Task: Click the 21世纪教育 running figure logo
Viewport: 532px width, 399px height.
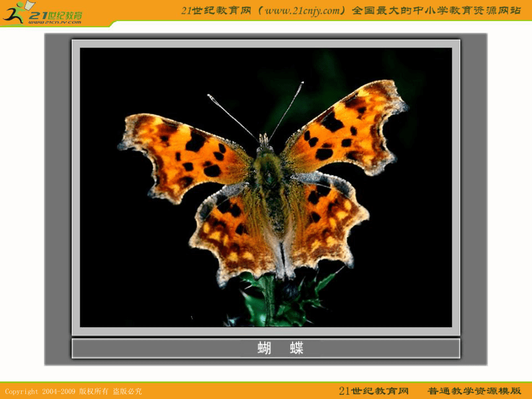Action: [42, 13]
